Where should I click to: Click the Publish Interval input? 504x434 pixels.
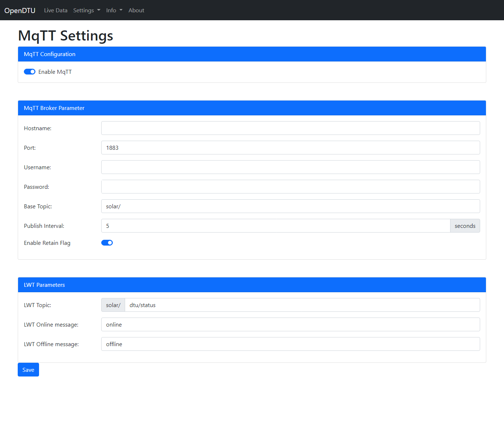276,226
